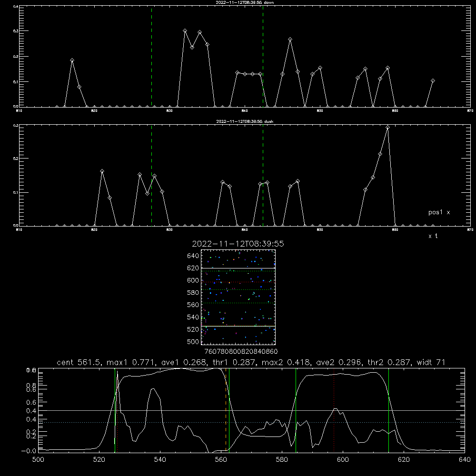Click the "620" y-axis label of the scatter image
This screenshot has width=476, height=476.
(193, 268)
